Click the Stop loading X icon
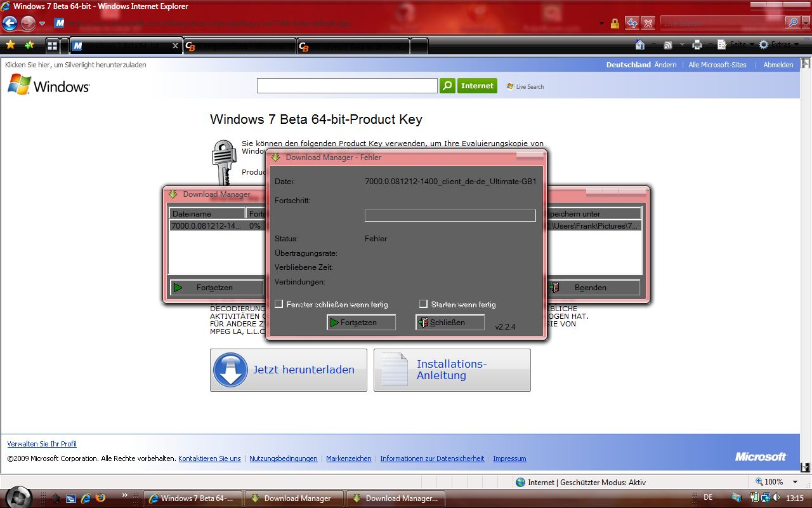812x508 pixels. tap(648, 23)
